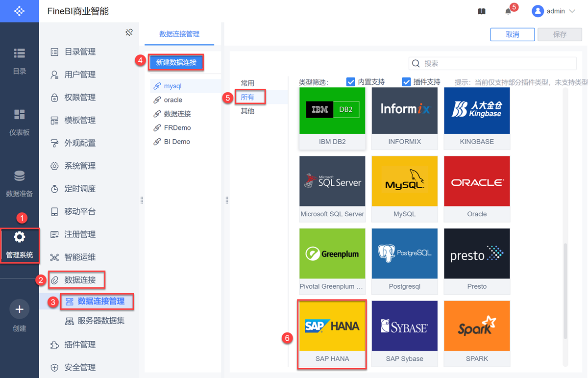The height and width of the screenshot is (378, 588).
Task: Select 服务器数据集 submenu item
Action: coord(95,321)
